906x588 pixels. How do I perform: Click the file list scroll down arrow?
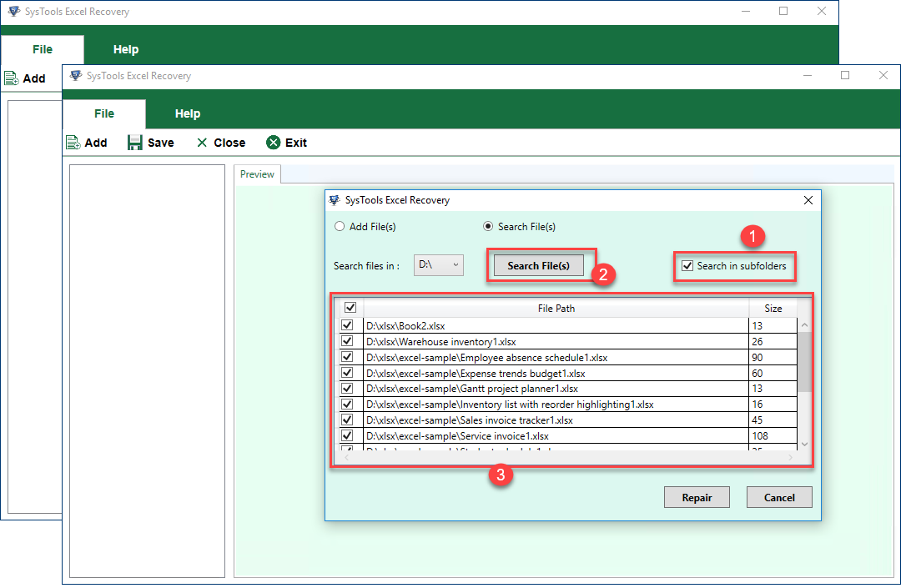click(x=804, y=445)
